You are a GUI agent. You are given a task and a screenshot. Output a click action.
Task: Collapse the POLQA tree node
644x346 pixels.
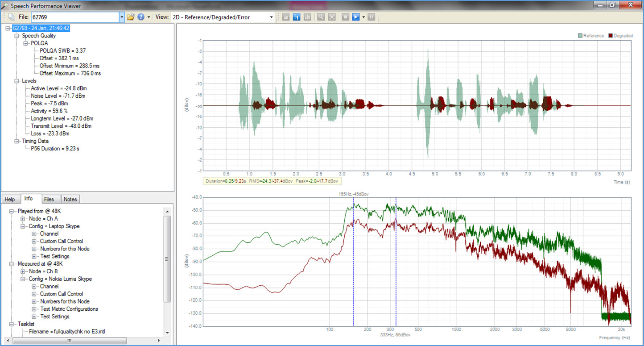coord(26,43)
